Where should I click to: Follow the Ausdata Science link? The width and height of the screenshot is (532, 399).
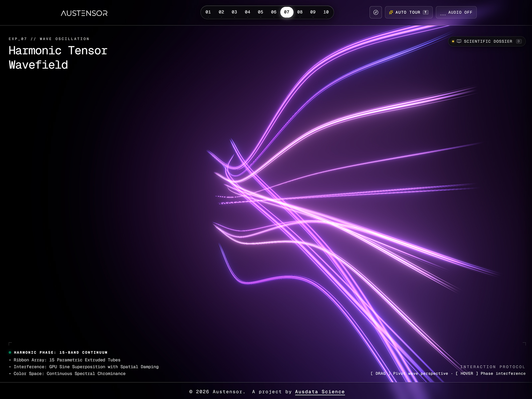pyautogui.click(x=320, y=392)
